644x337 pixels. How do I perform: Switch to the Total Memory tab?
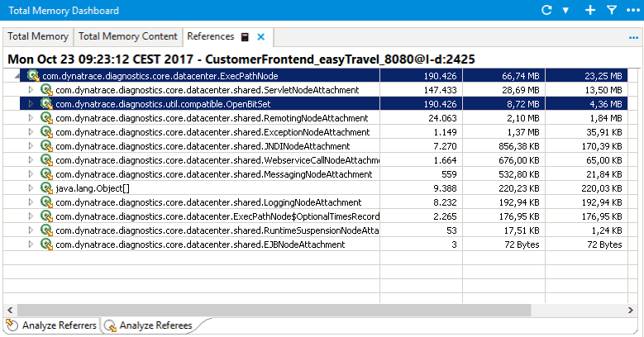[38, 36]
